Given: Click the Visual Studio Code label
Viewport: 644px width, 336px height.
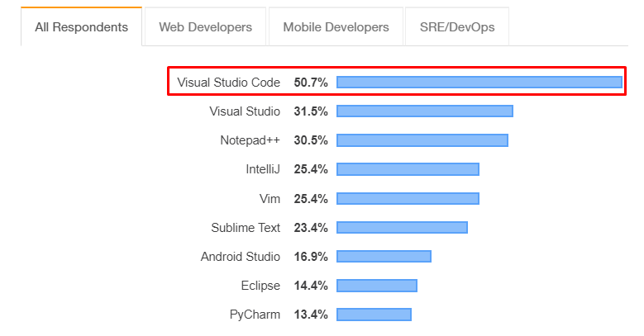Looking at the screenshot, I should tap(228, 83).
